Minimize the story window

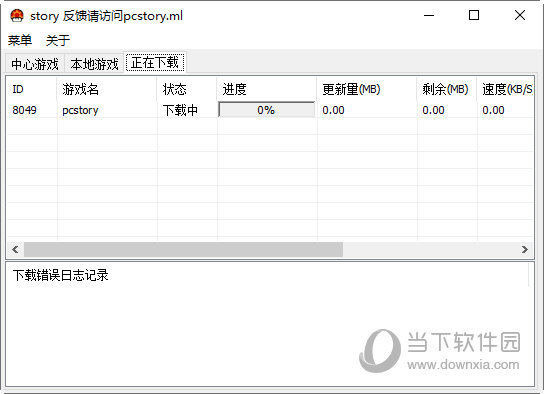pyautogui.click(x=429, y=15)
